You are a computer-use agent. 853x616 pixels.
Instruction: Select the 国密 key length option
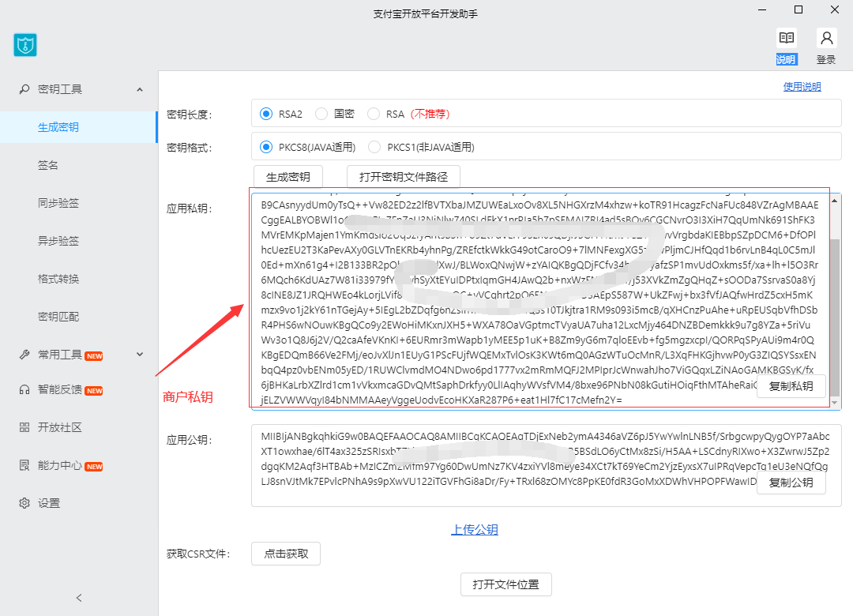(x=321, y=114)
